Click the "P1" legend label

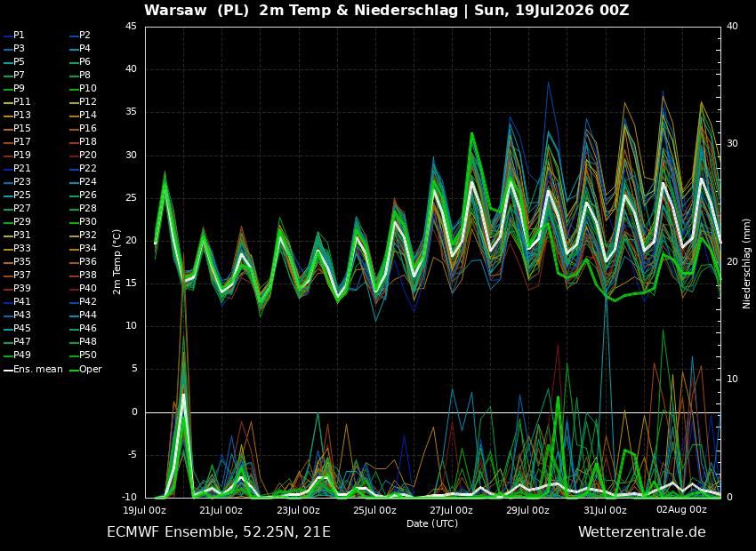coord(19,36)
